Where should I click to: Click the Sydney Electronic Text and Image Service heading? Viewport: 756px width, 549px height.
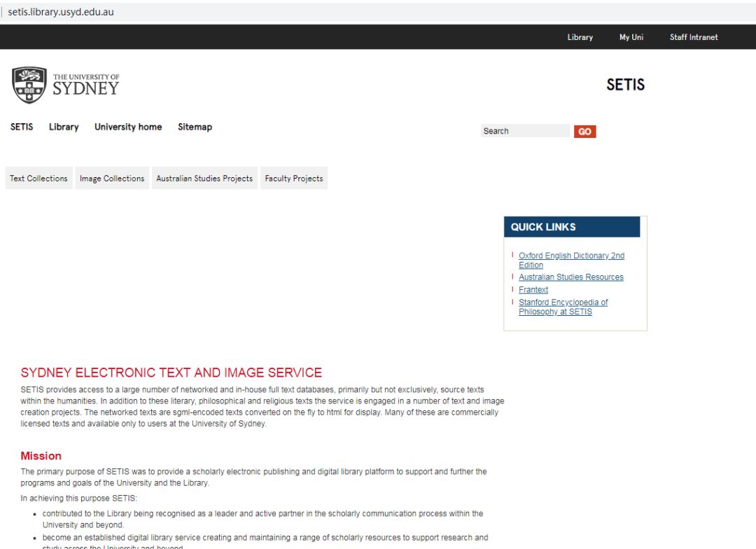171,373
